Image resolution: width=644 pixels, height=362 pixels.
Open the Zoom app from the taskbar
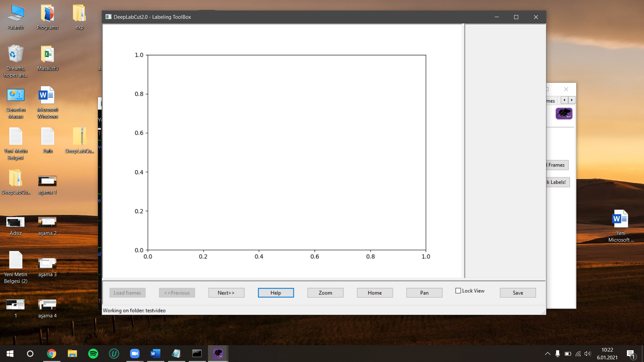135,354
